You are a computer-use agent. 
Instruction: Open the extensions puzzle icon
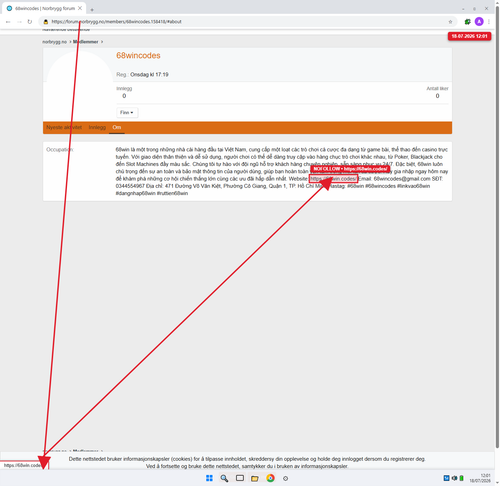(468, 22)
